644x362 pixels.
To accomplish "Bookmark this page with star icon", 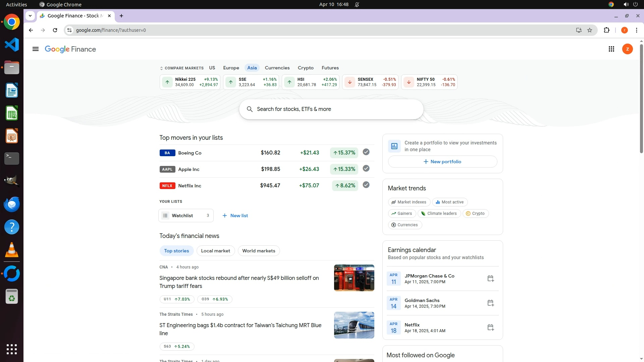I will pos(590,30).
